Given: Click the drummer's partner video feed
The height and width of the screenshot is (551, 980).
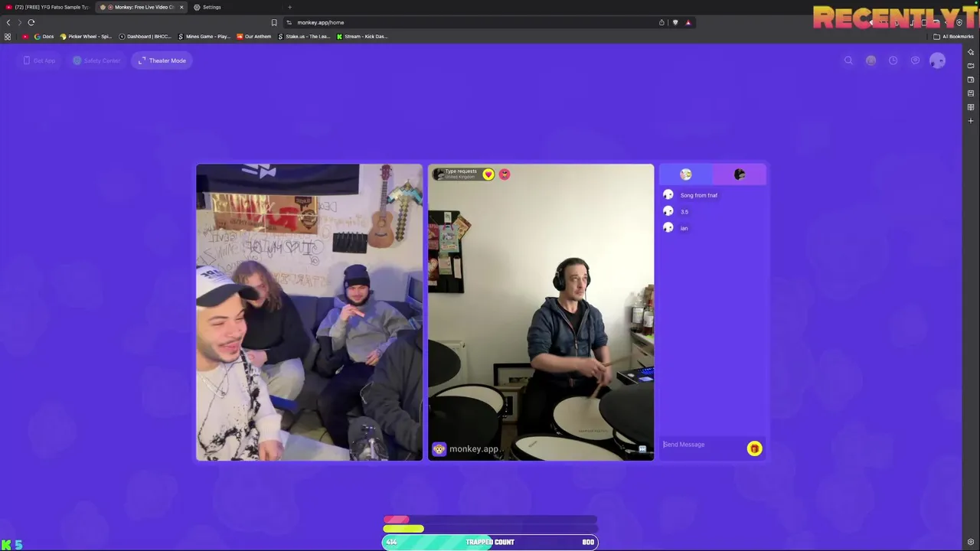Looking at the screenshot, I should tap(541, 312).
